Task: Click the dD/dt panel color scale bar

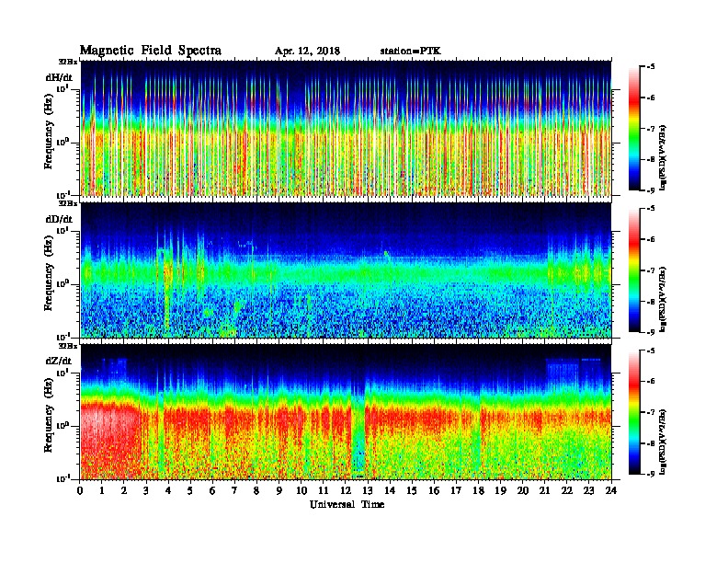Action: coord(634,270)
